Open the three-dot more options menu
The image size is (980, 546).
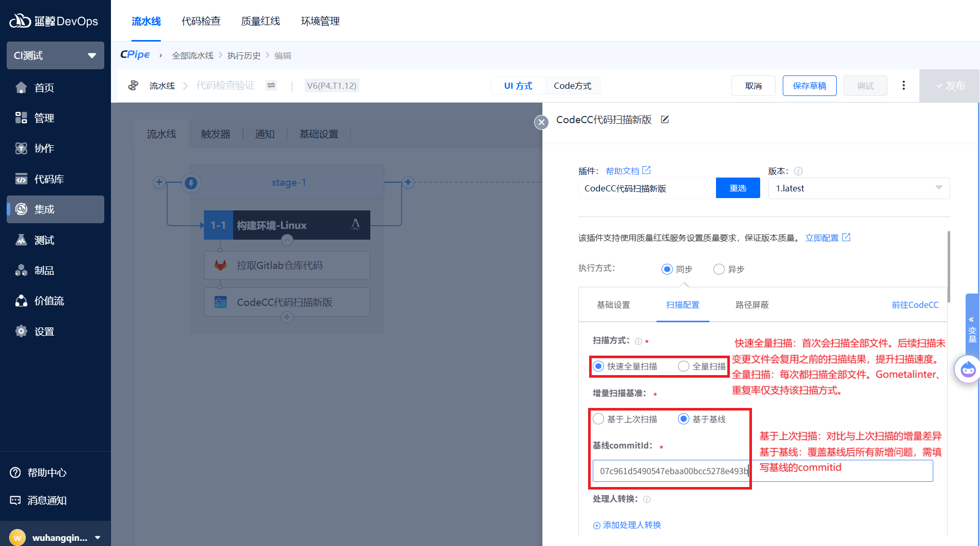(x=903, y=85)
